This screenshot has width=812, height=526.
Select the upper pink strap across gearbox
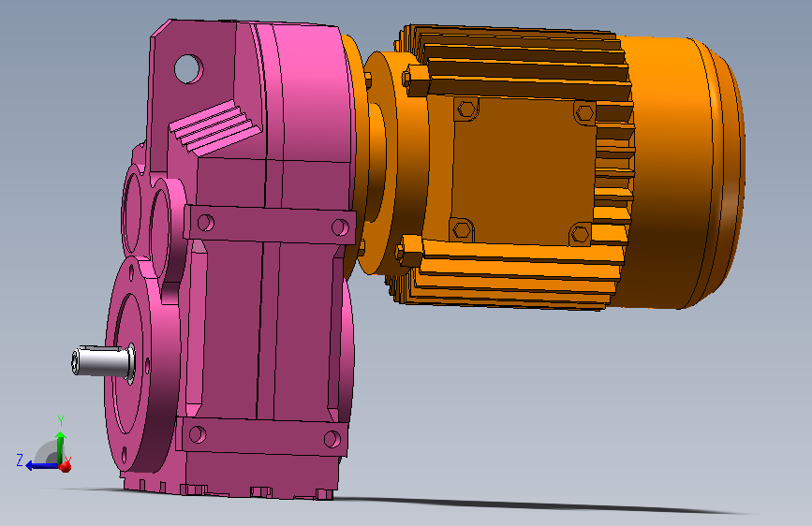(x=270, y=225)
